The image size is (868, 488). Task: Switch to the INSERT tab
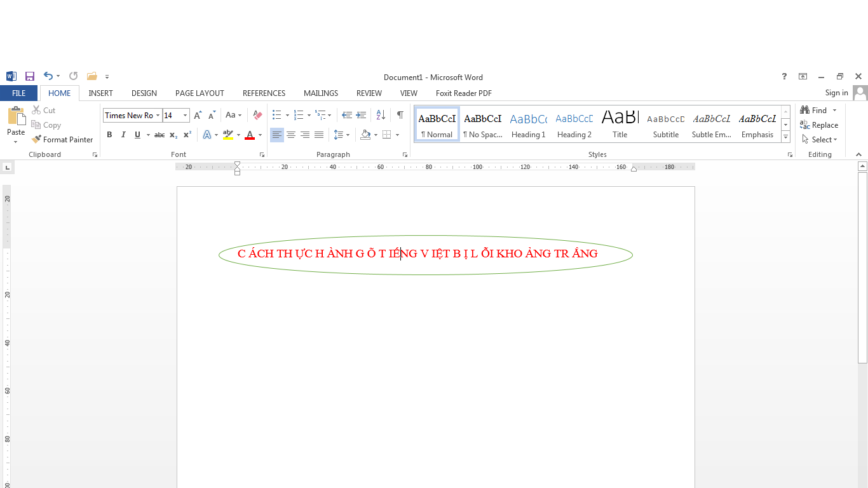pos(100,93)
